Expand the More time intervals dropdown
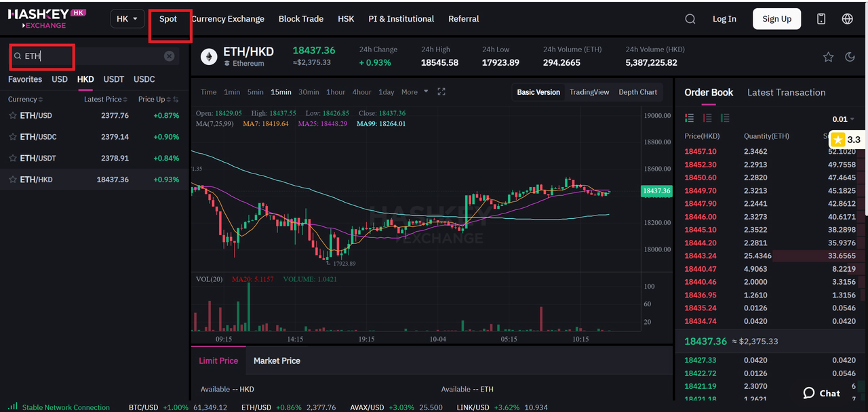Viewport: 868px width, 412px height. click(x=414, y=92)
